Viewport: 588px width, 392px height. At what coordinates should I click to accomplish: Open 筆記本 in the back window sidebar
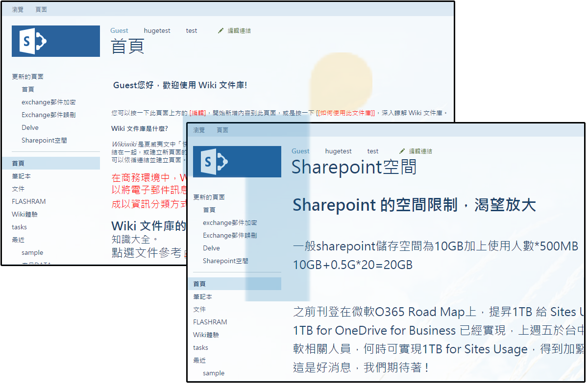click(22, 176)
